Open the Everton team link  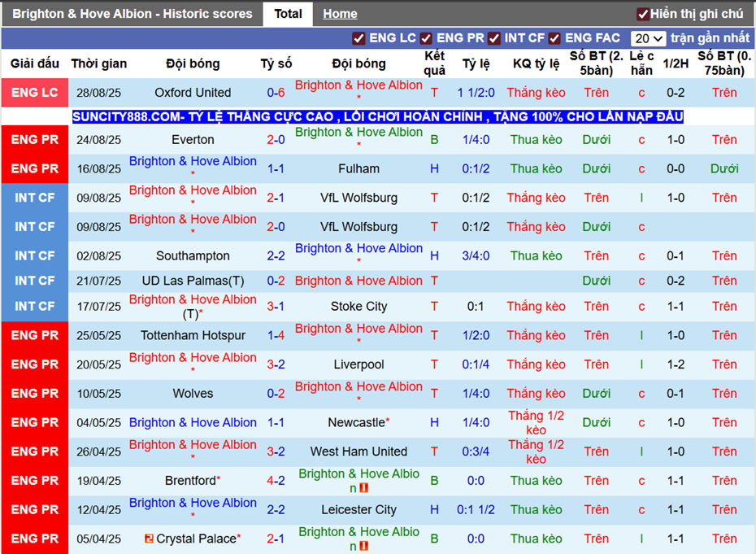coord(193,139)
